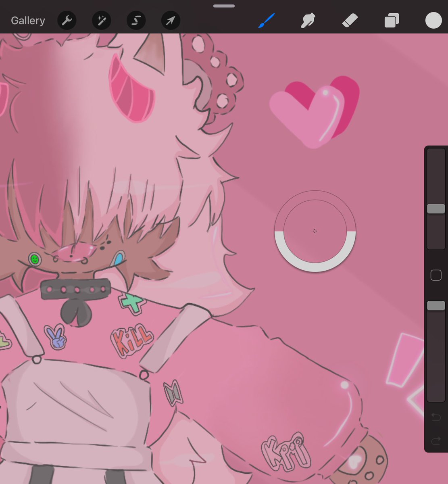448x484 pixels.
Task: Open the Actions wrench menu
Action: pos(67,21)
